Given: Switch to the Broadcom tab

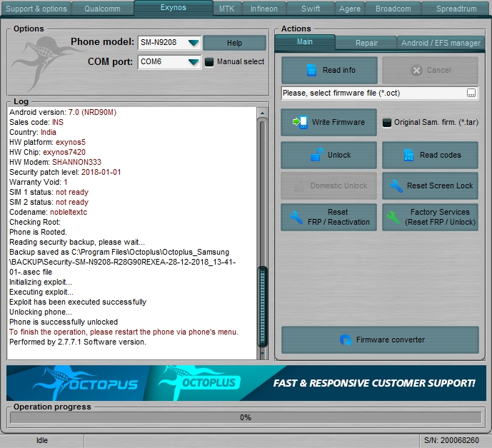Looking at the screenshot, I should point(393,9).
